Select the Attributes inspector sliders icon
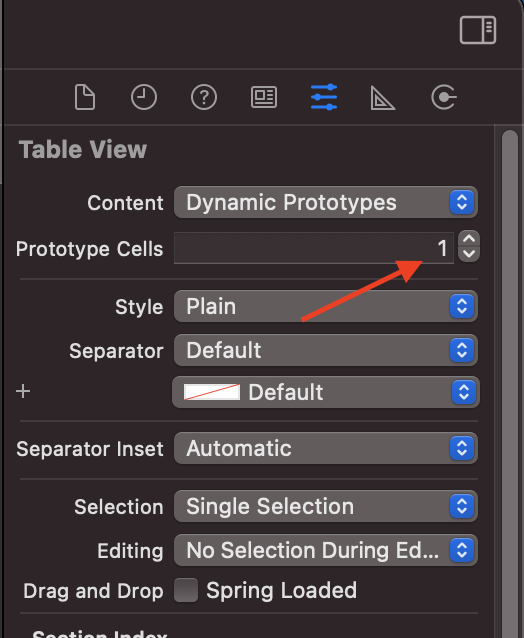Image resolution: width=524 pixels, height=638 pixels. click(x=324, y=97)
